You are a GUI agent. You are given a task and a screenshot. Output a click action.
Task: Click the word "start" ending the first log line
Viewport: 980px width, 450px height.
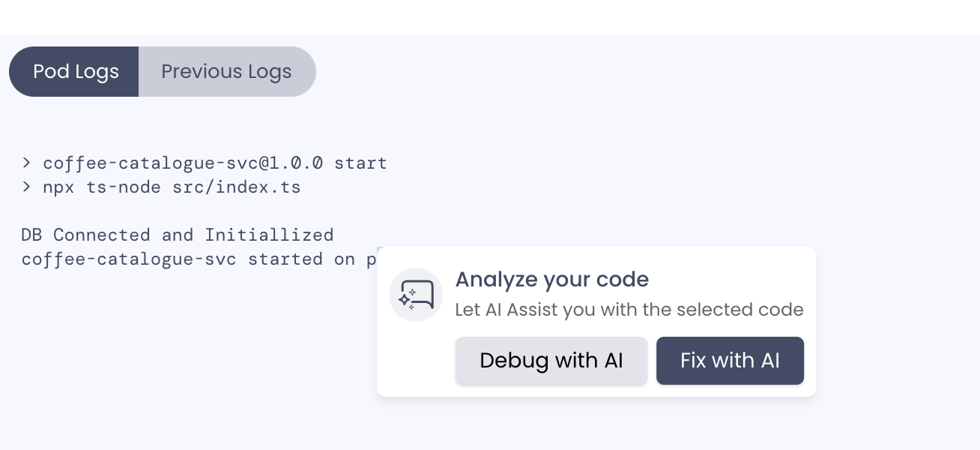click(x=360, y=163)
